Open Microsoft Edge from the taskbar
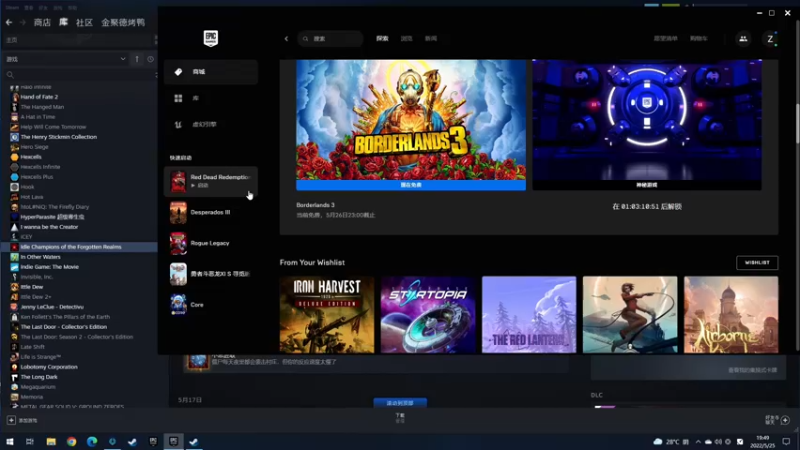This screenshot has height=450, width=800. pyautogui.click(x=92, y=442)
